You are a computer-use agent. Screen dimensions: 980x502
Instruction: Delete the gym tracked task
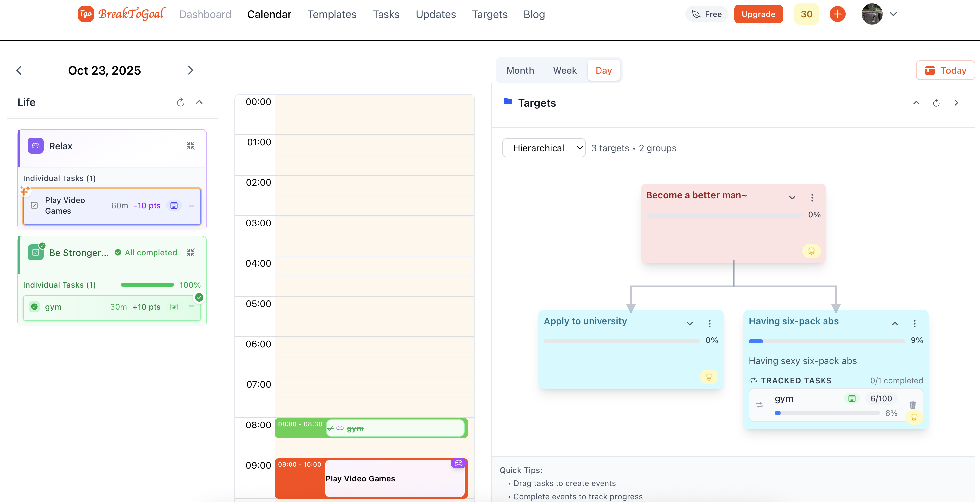[913, 405]
